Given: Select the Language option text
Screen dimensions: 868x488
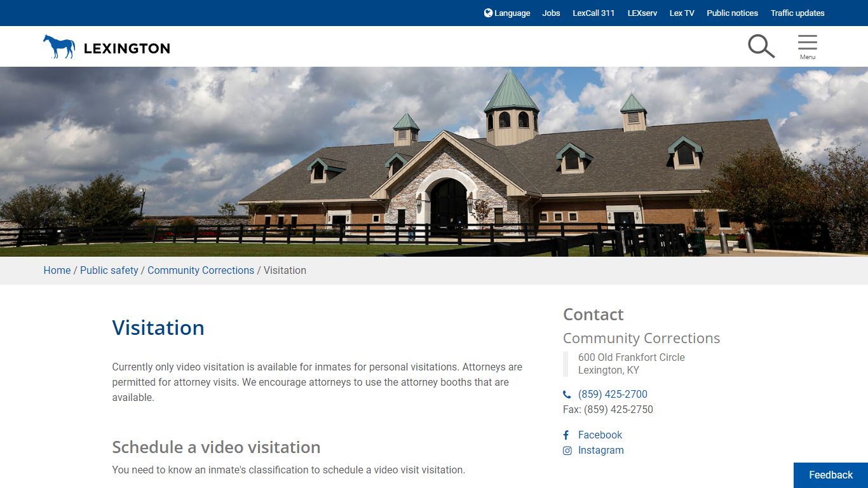Looking at the screenshot, I should tap(512, 13).
